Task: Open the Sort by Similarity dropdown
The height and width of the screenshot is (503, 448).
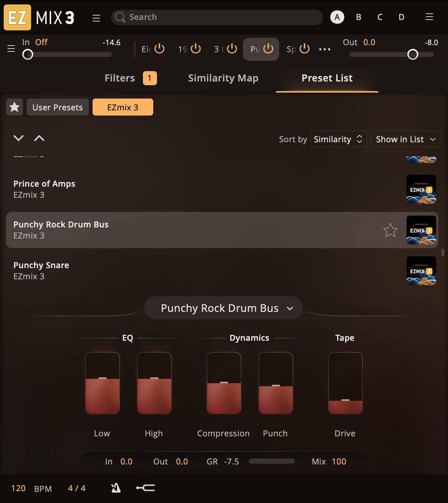Action: [x=338, y=139]
